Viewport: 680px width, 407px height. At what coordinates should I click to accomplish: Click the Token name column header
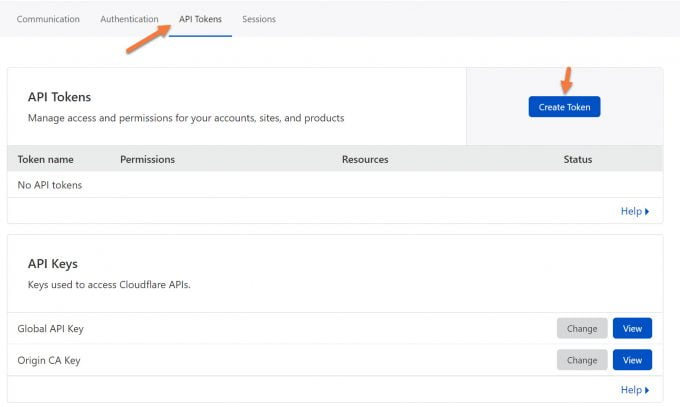(45, 159)
